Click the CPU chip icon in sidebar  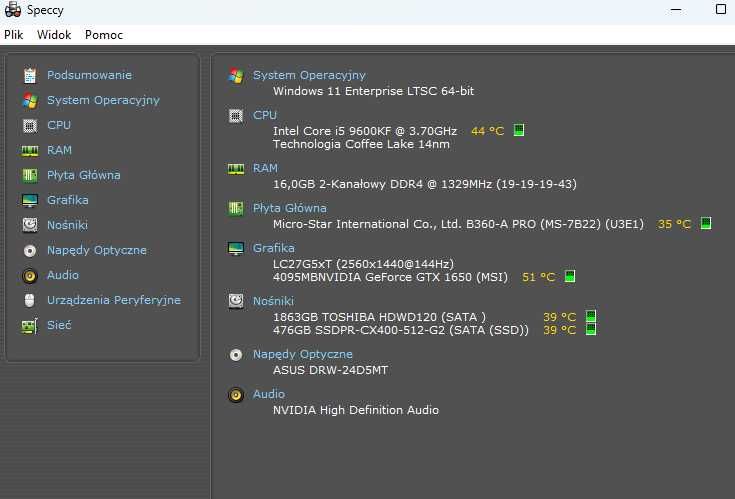tap(30, 126)
